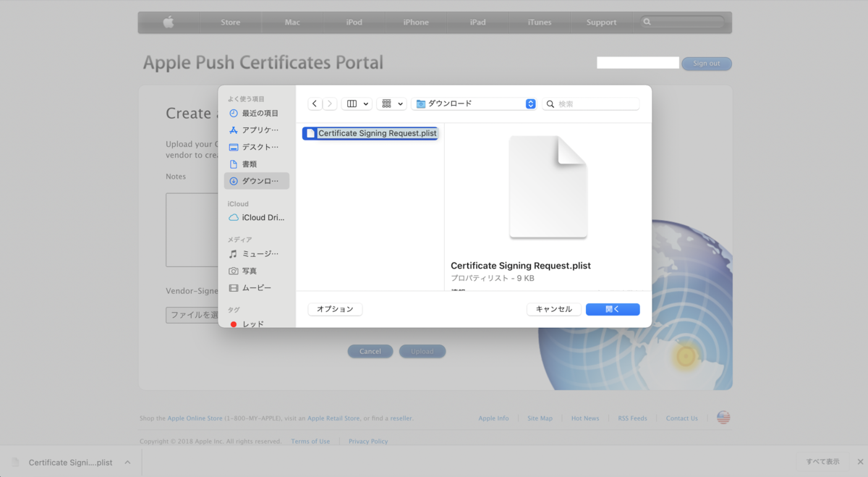868x477 pixels.
Task: Open the grid grouping options dropdown
Action: coord(391,104)
